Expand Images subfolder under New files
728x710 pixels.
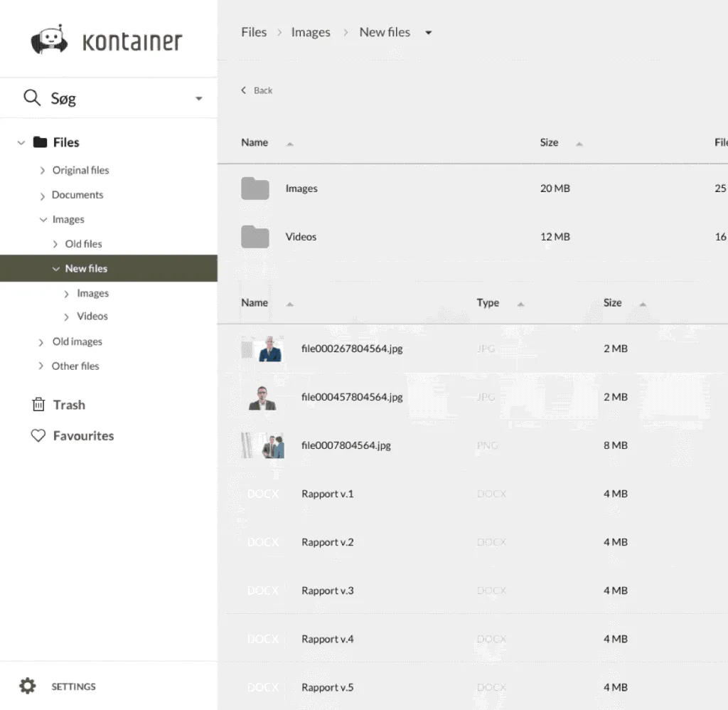(66, 294)
